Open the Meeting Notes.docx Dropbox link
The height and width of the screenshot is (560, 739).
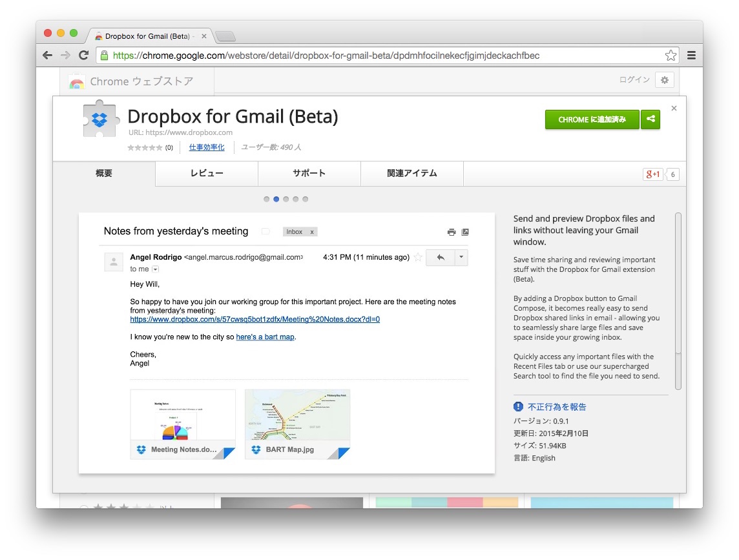[255, 319]
